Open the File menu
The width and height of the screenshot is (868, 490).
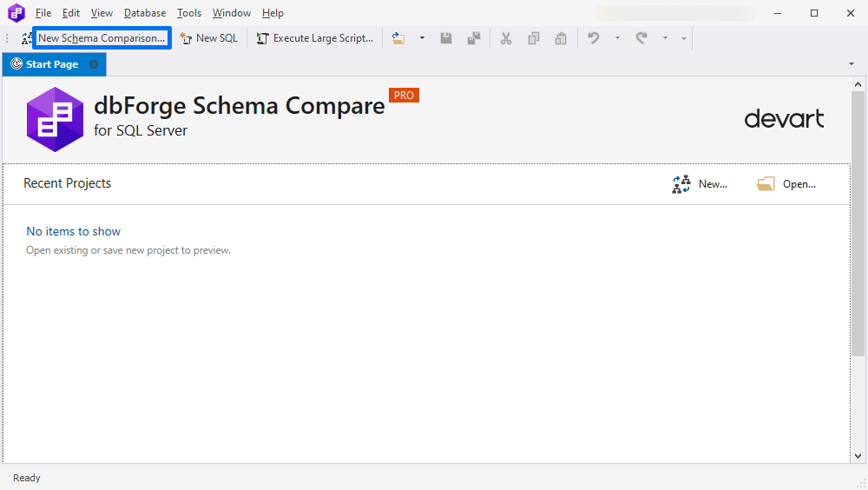coord(43,13)
